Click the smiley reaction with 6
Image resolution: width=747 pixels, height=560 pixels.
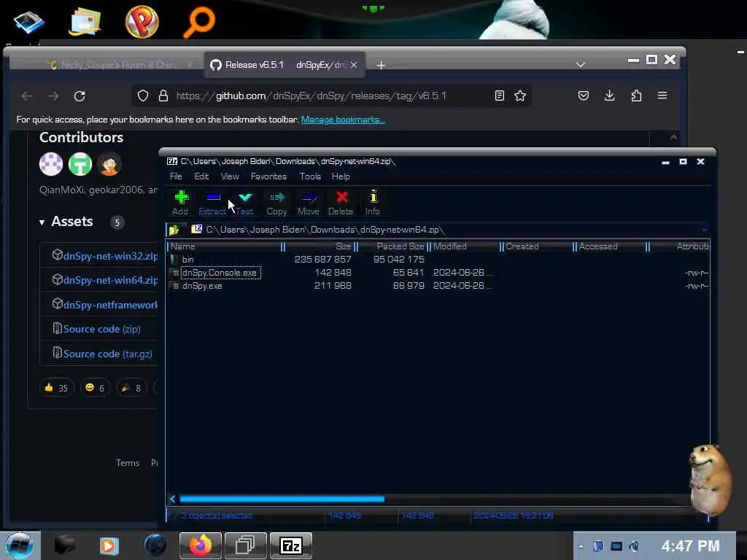tap(95, 388)
